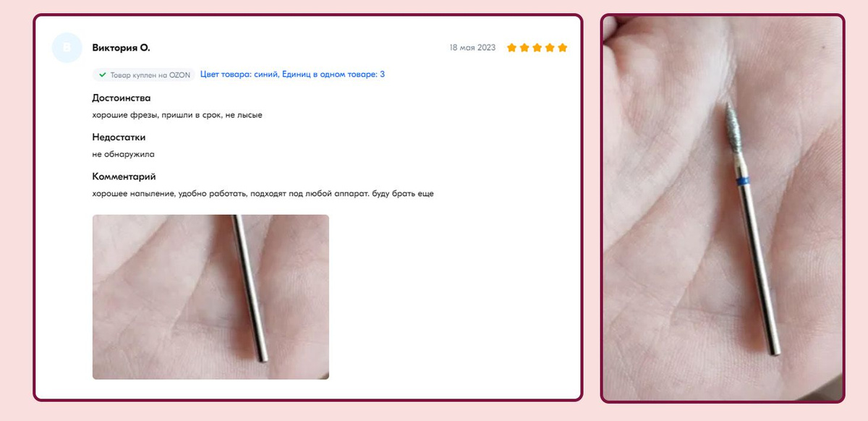This screenshot has width=868, height=421.
Task: Click the enlarged drill bit photo
Action: coord(723,208)
